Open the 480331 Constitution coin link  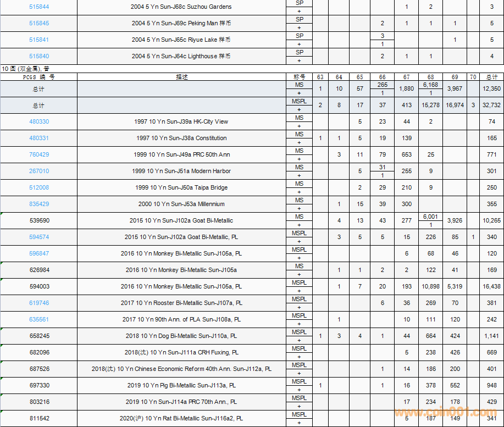(38, 138)
